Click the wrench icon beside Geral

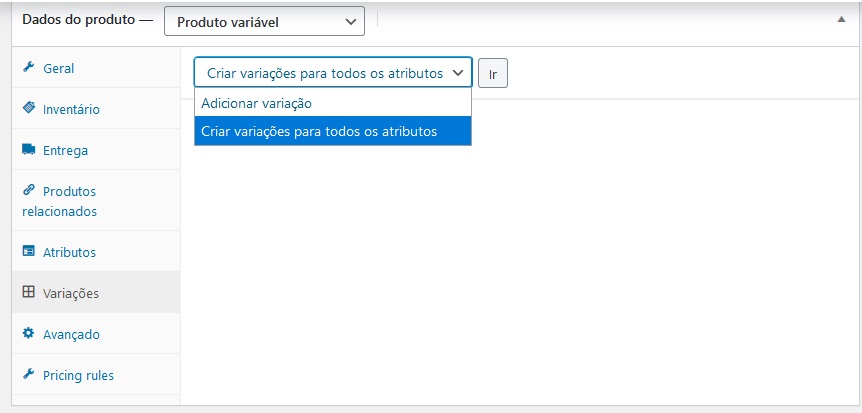pyautogui.click(x=29, y=67)
